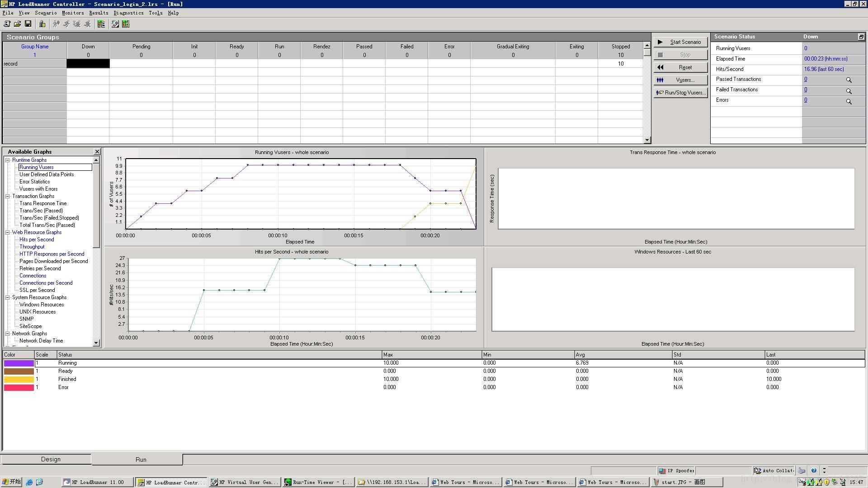
Task: Switch to Run-Time Viewer taskbar item
Action: pyautogui.click(x=318, y=482)
